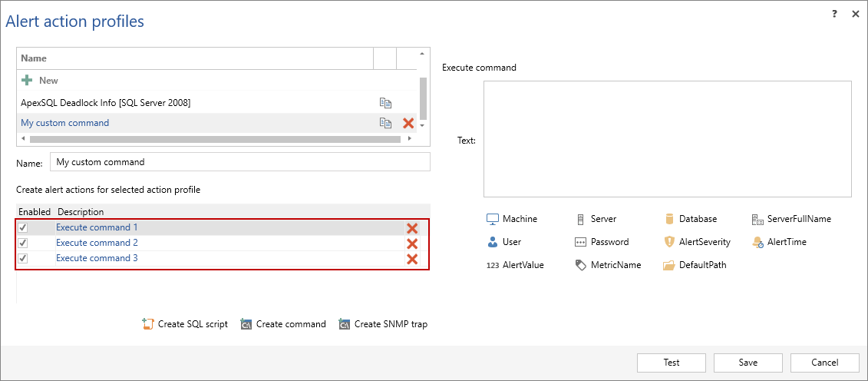This screenshot has height=381, width=868.
Task: Insert the Machine variable icon
Action: pyautogui.click(x=493, y=219)
